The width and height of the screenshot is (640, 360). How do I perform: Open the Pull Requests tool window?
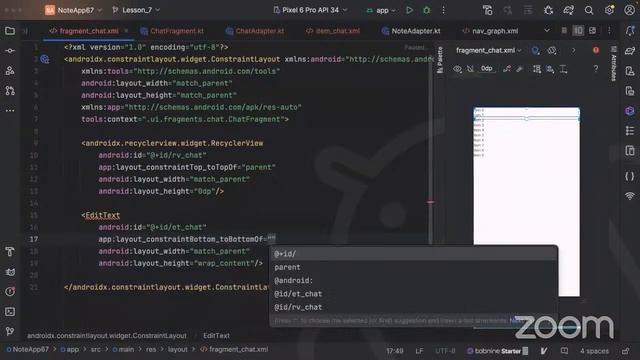click(10, 91)
